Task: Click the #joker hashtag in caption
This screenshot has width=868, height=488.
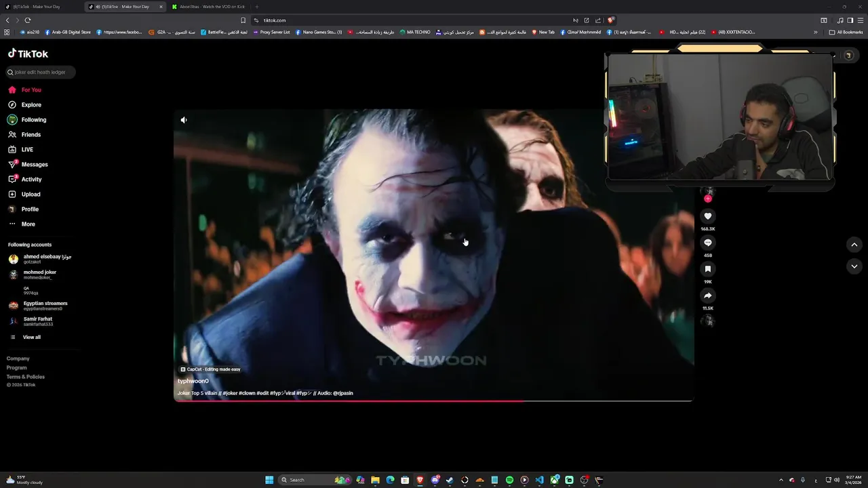Action: [230, 393]
